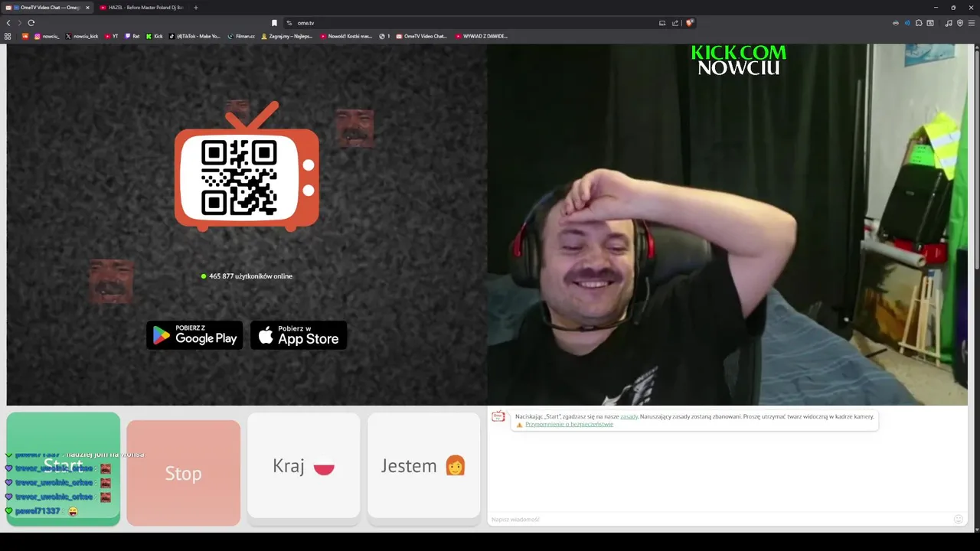The width and height of the screenshot is (980, 551).
Task: Open the nowciu_kick X bookmark
Action: [82, 36]
